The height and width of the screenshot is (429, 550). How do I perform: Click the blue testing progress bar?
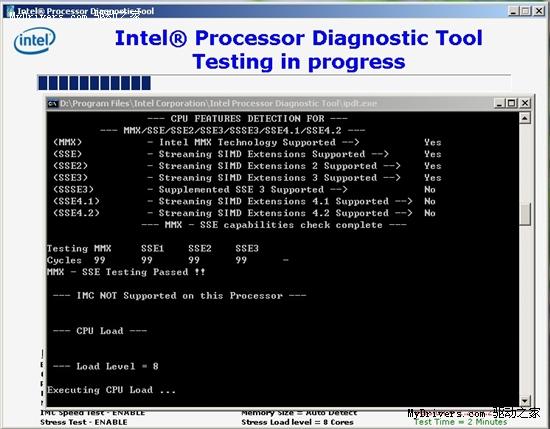[x=94, y=83]
